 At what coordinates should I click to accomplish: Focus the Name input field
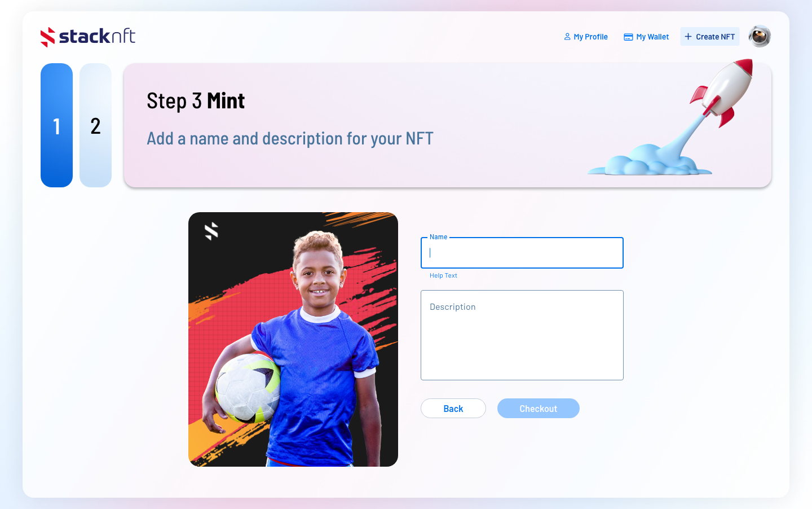coord(522,253)
